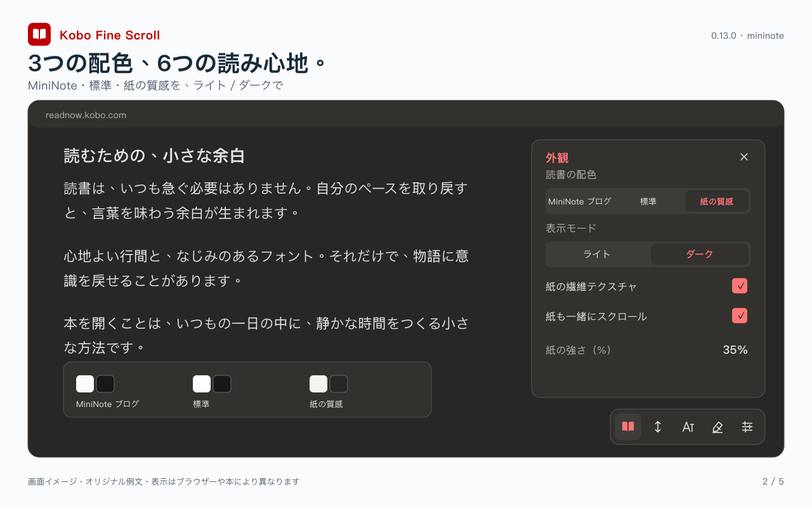Click the 35% paper strength value
Viewport: 812px width, 508px height.
(x=735, y=350)
